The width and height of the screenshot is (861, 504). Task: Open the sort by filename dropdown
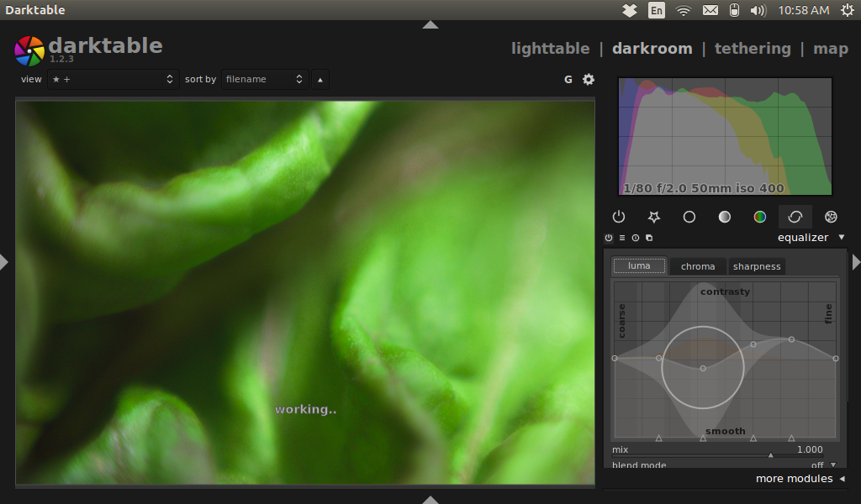(265, 79)
